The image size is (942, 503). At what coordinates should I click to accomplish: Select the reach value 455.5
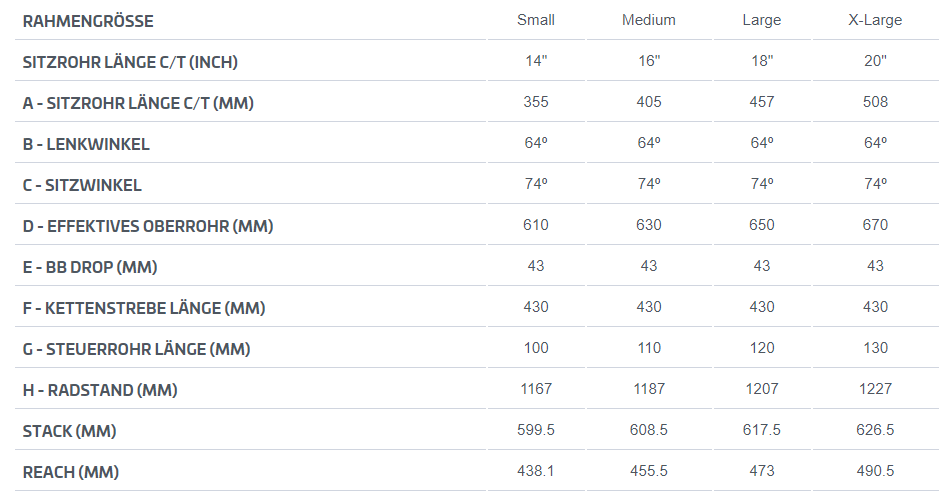649,471
